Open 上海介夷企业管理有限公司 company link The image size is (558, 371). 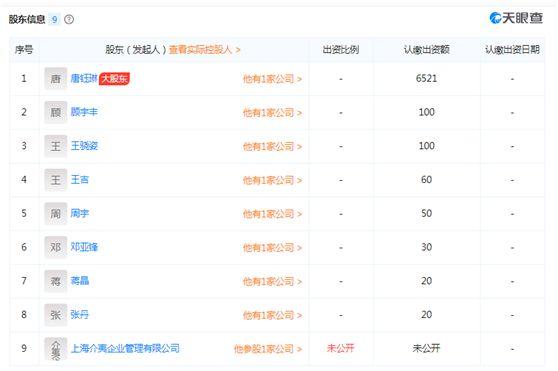pos(125,348)
